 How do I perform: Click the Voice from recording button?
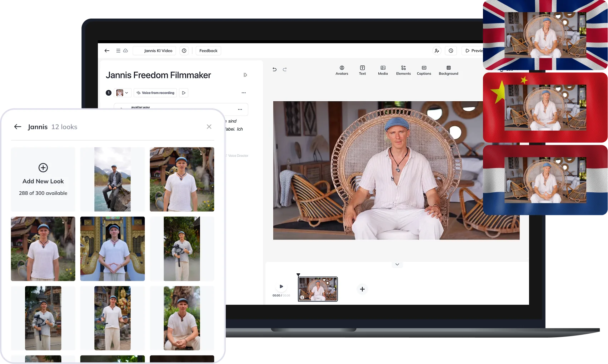[155, 93]
